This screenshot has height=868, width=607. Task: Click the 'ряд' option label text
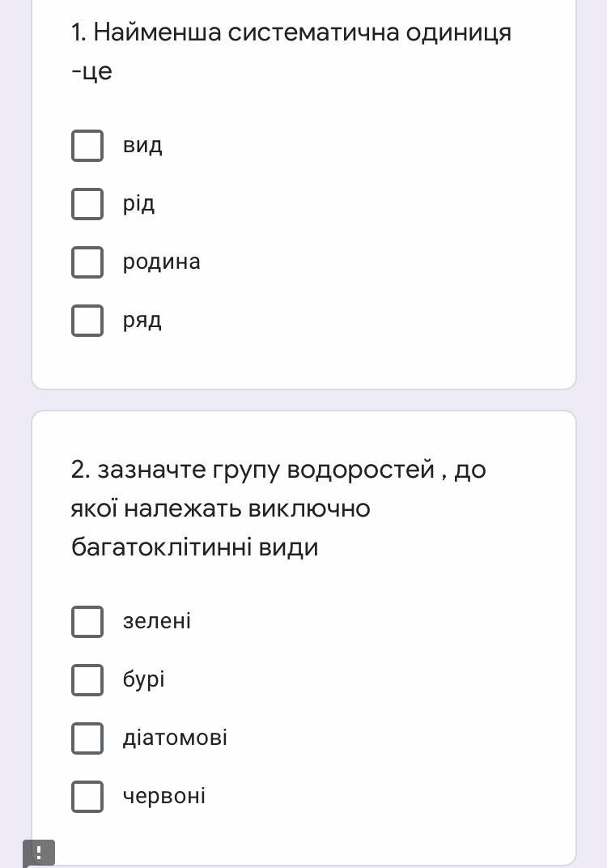[x=142, y=321]
